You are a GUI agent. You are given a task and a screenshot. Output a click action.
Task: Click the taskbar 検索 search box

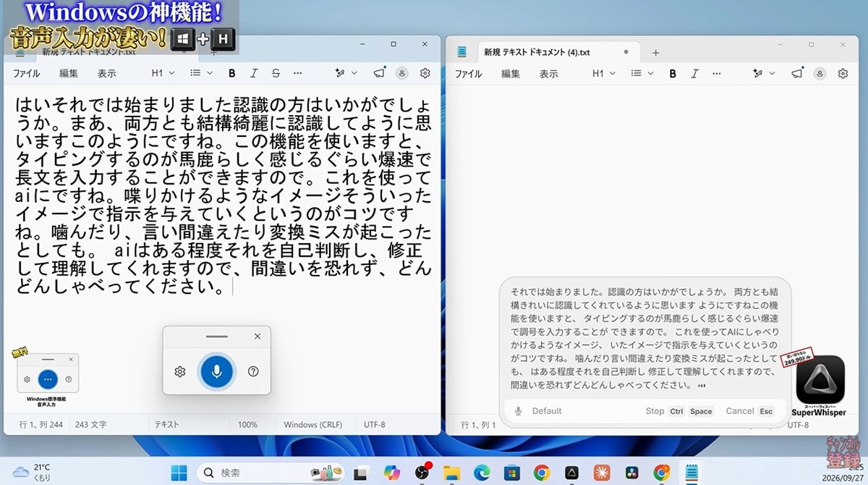[x=272, y=473]
